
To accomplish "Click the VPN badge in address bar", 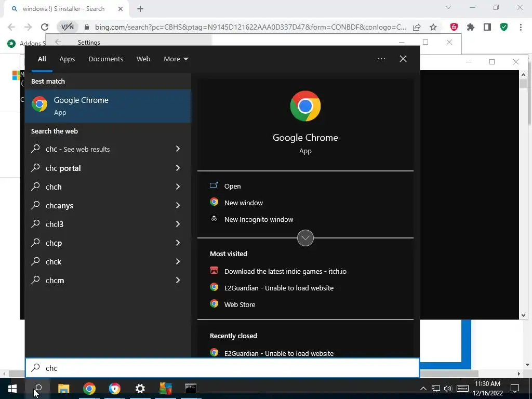I will pyautogui.click(x=67, y=27).
